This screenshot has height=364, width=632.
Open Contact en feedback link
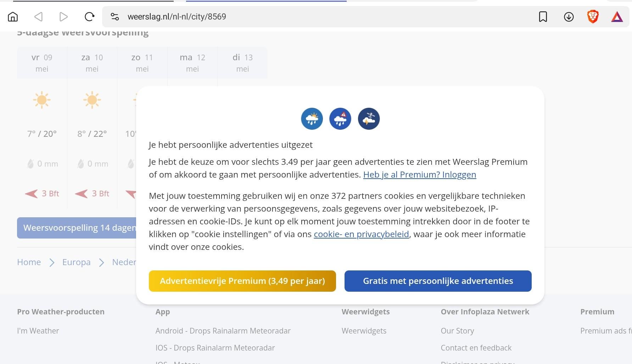pos(476,348)
